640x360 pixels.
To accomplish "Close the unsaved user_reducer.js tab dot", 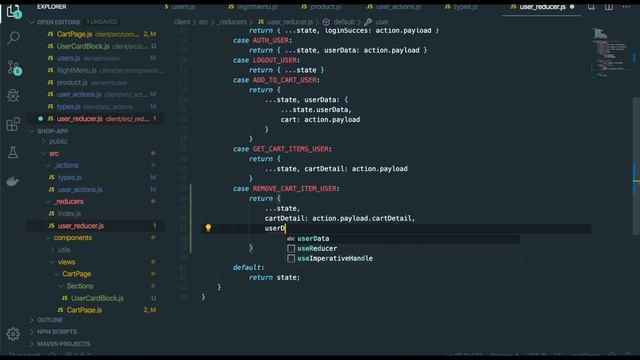I will 572,7.
